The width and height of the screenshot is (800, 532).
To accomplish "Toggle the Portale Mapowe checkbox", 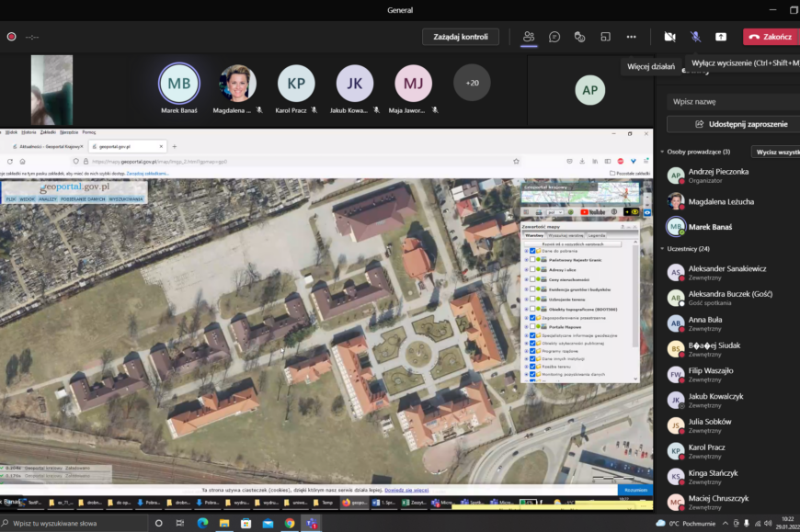I will tap(532, 326).
